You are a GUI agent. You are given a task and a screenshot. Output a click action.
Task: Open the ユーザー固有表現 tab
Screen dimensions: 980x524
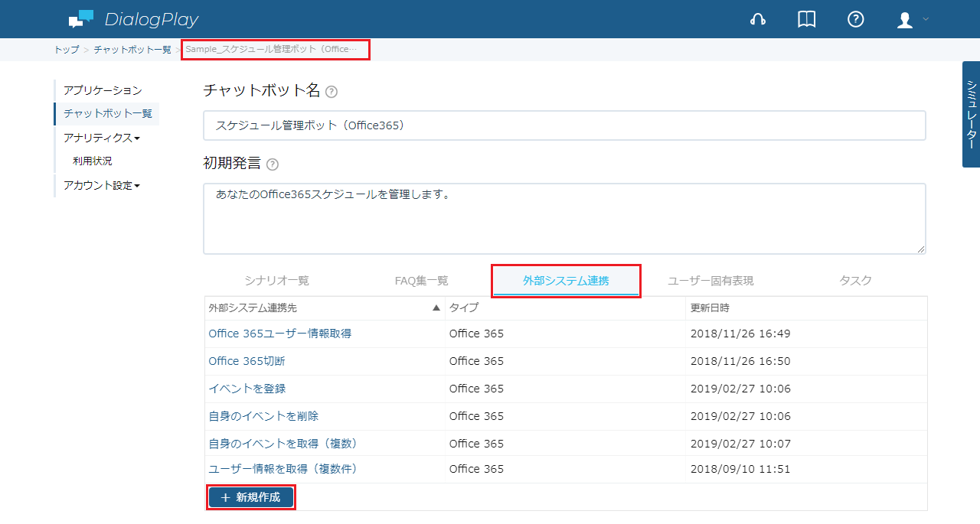tap(710, 281)
